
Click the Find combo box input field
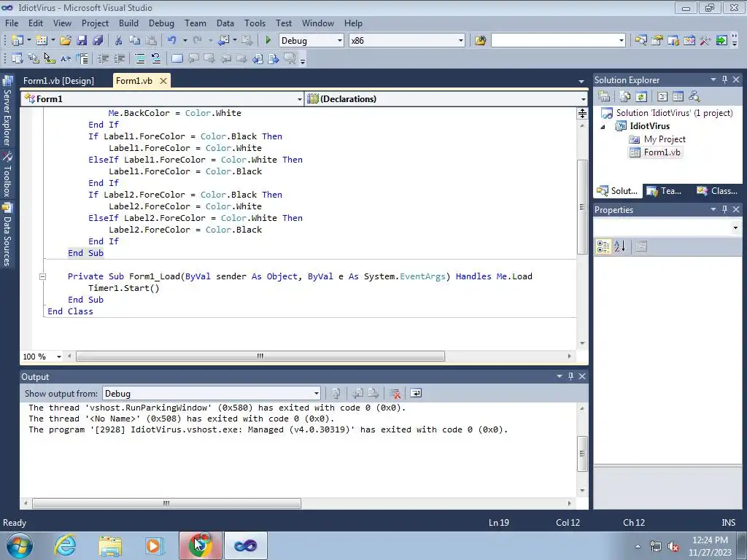click(x=554, y=41)
